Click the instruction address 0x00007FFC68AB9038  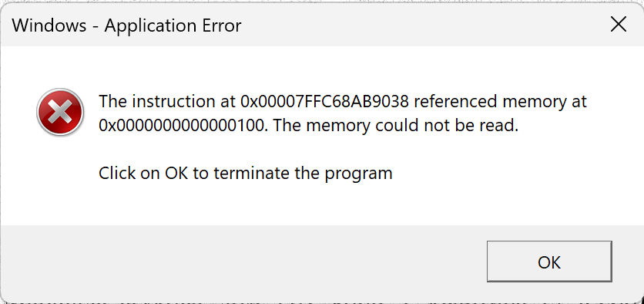(324, 102)
